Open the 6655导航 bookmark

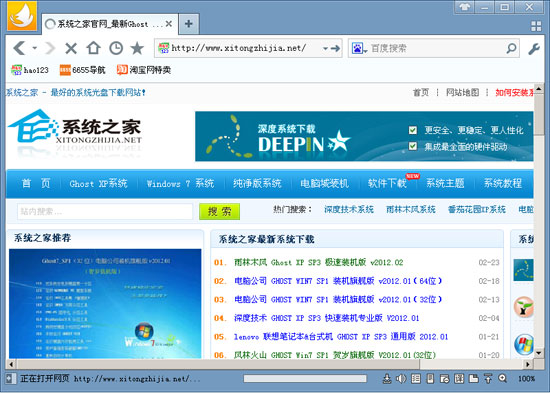(x=82, y=70)
